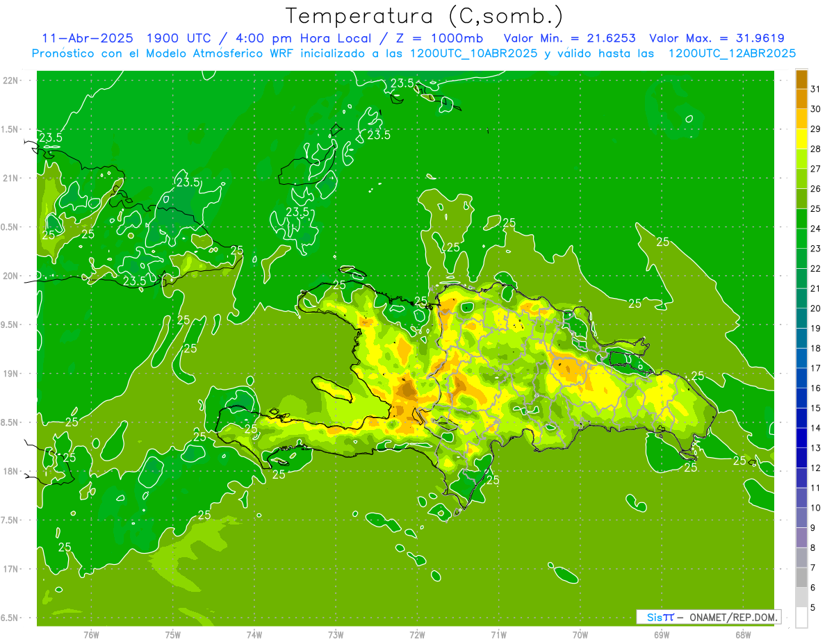This screenshot has width=834, height=644.
Task: Click the legend value "5"
Action: (x=813, y=608)
